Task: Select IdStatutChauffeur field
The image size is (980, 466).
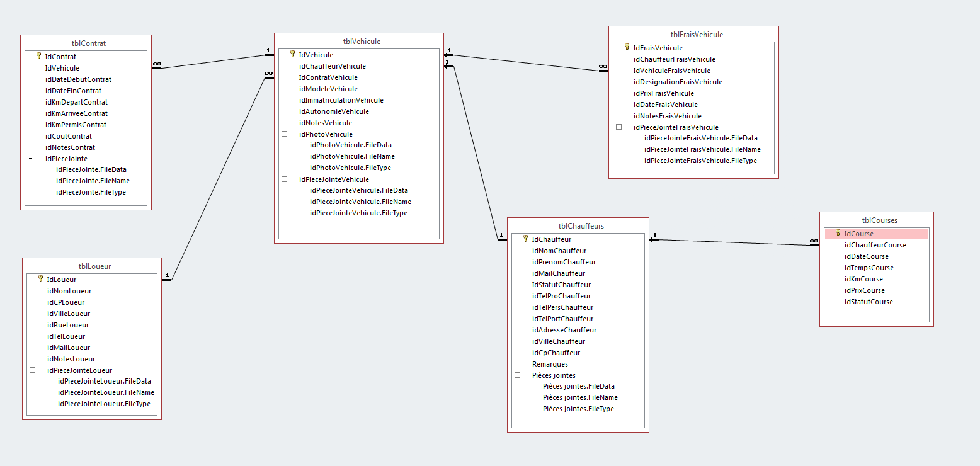Action: (x=561, y=285)
